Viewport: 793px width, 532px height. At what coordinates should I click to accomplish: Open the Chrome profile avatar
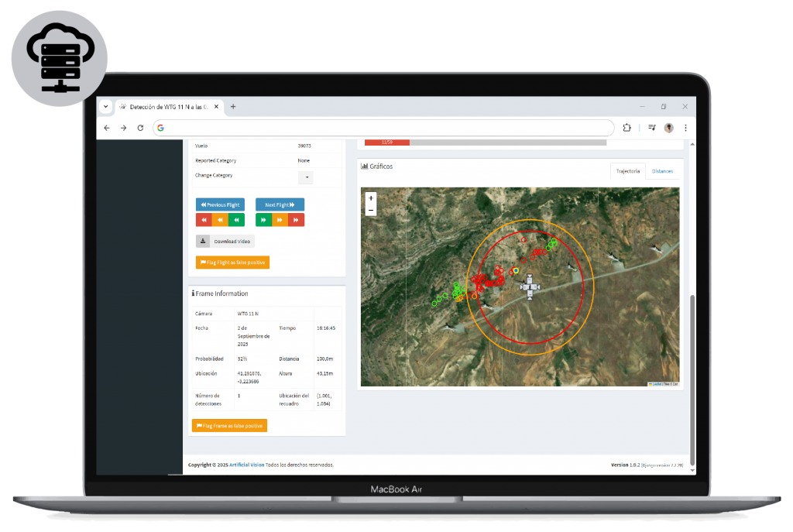668,128
